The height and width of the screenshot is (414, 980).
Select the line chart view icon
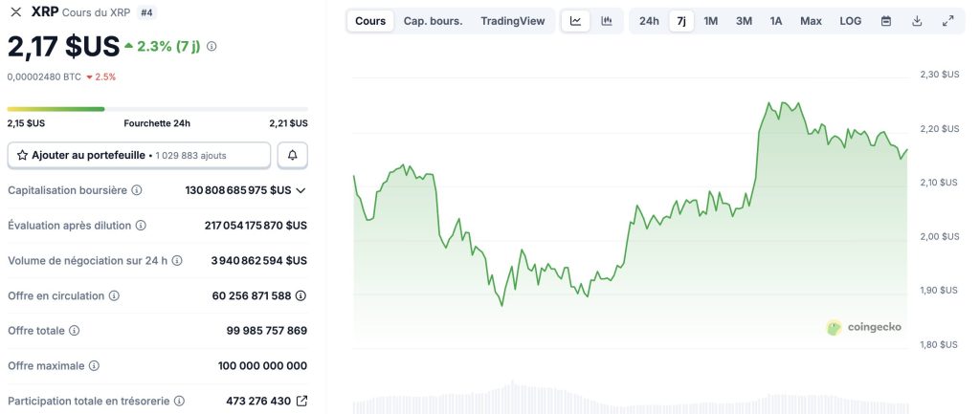pos(575,21)
